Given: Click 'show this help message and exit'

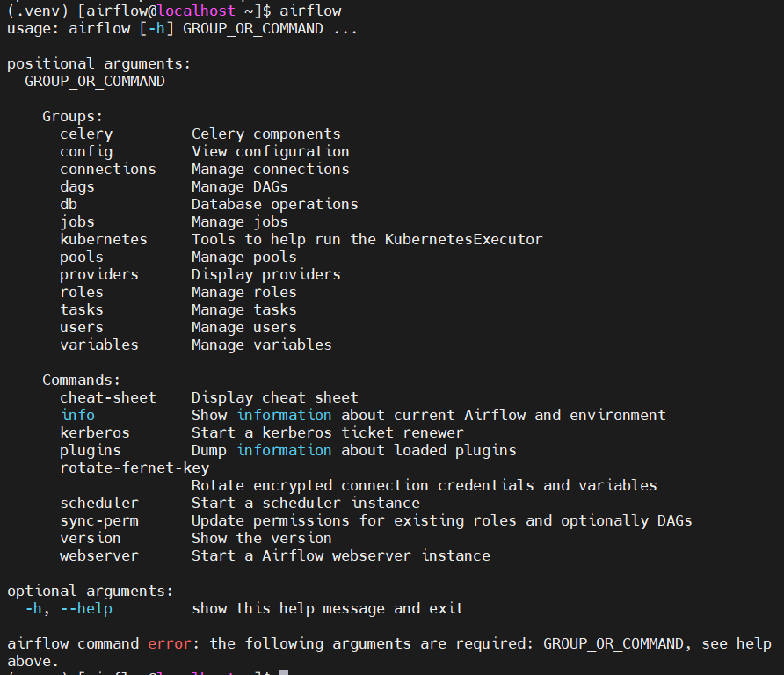Looking at the screenshot, I should 328,609.
